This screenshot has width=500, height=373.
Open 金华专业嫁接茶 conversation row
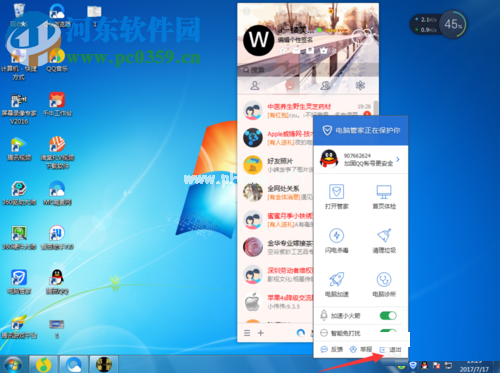pos(276,247)
